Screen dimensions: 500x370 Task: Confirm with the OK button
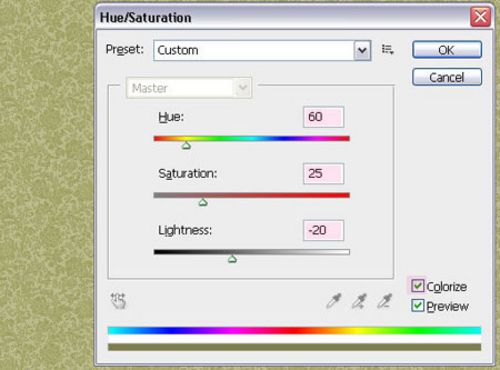(447, 50)
